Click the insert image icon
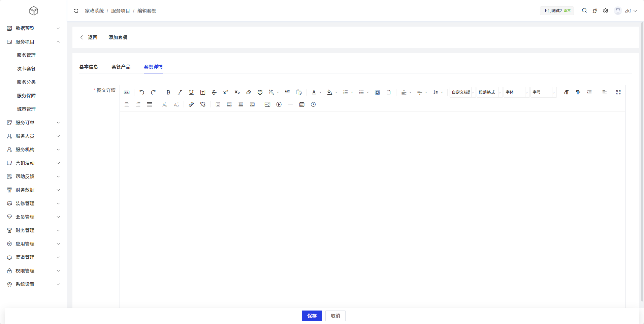 click(x=267, y=104)
